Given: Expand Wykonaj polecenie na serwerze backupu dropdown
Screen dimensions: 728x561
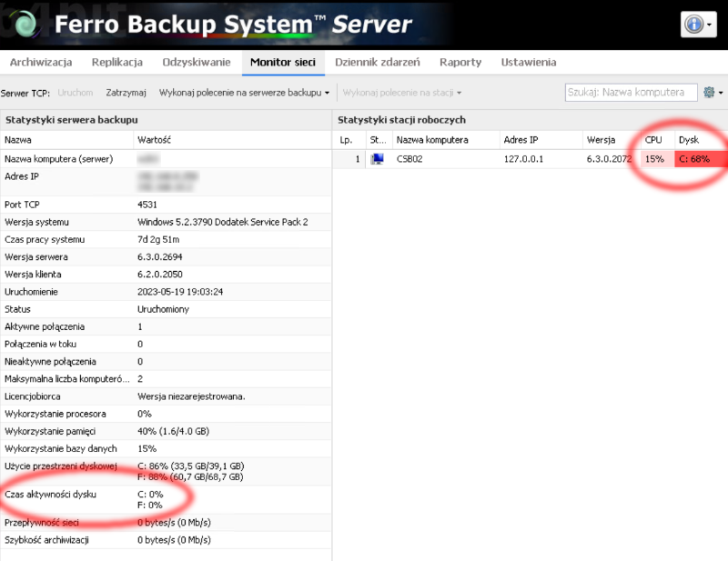Looking at the screenshot, I should click(244, 93).
